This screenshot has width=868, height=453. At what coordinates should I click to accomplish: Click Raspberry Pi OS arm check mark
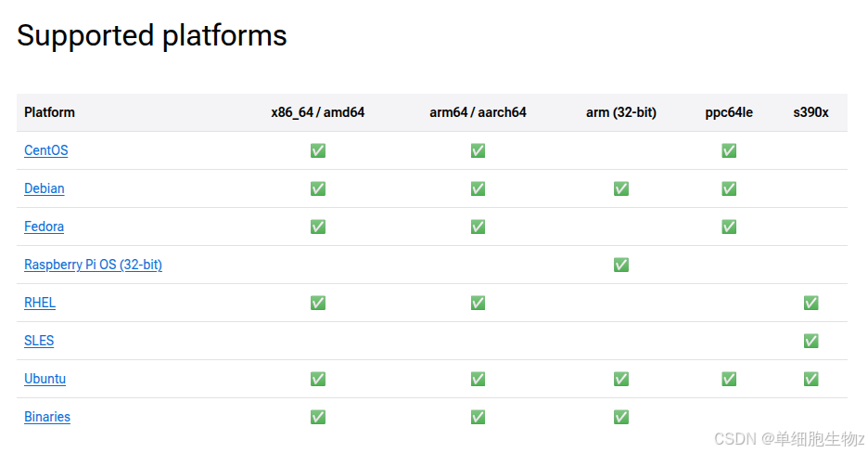(621, 265)
